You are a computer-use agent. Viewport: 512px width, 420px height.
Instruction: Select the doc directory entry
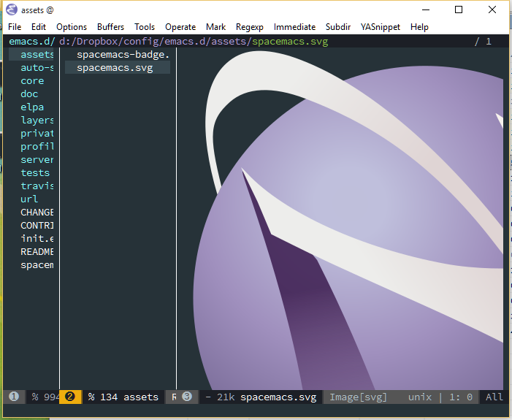click(x=29, y=93)
